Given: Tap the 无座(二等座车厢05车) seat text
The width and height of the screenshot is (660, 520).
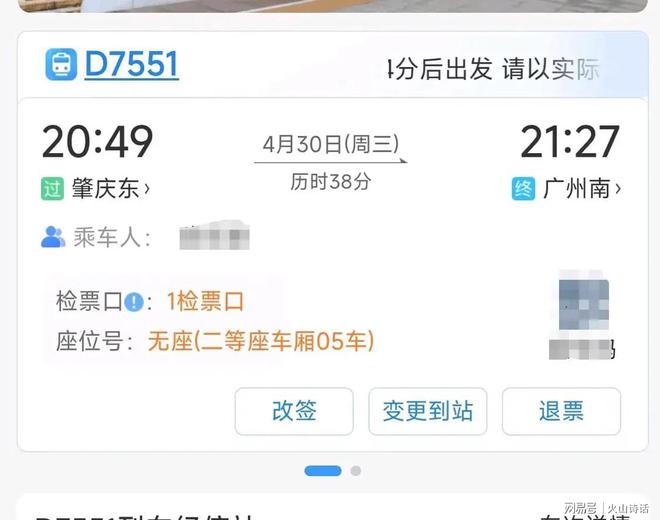Looking at the screenshot, I should (261, 341).
